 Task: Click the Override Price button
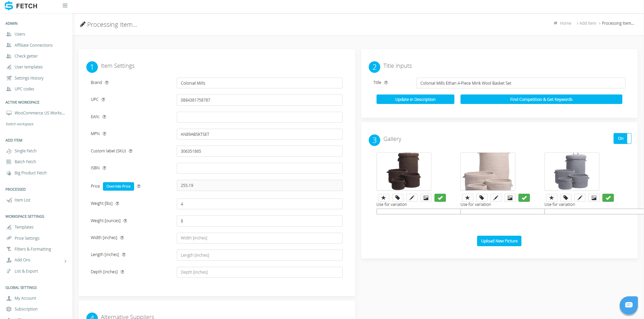pos(119,186)
